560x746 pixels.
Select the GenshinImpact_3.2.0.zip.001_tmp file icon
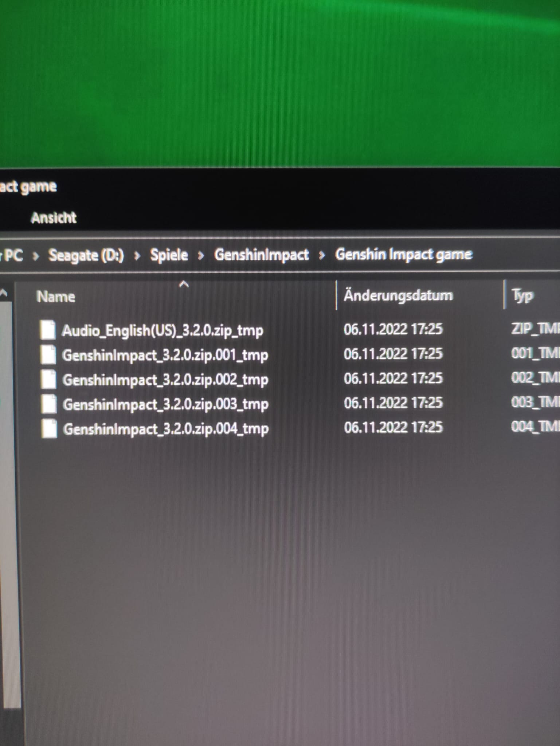(48, 355)
